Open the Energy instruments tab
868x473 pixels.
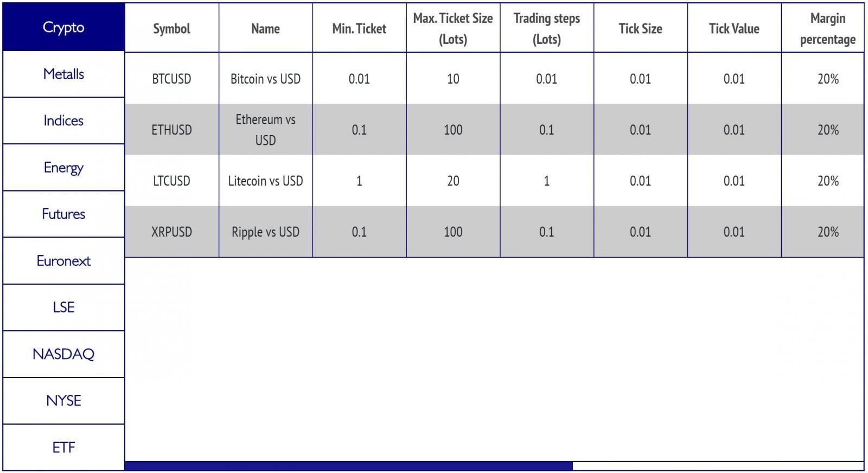tap(63, 167)
